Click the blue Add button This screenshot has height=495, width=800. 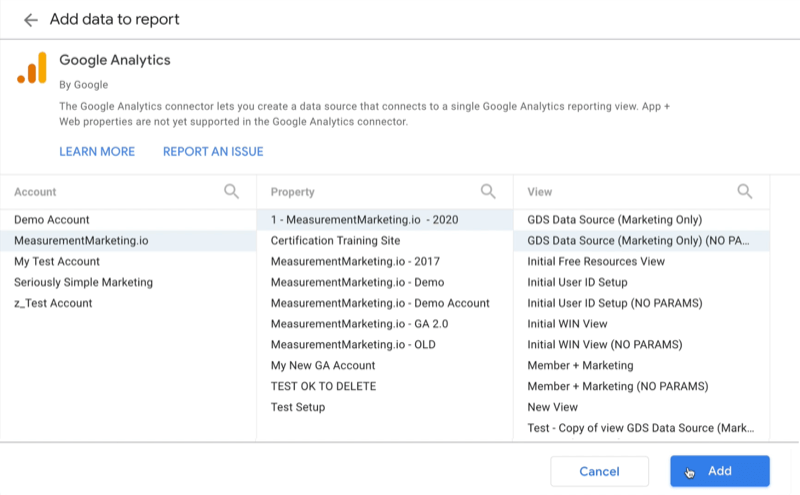point(719,471)
